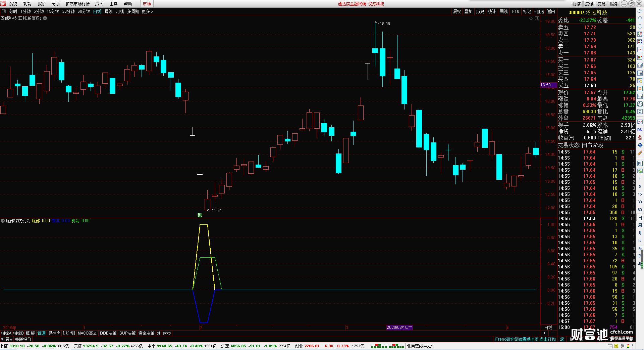
Task: Open the f(x) formula icon in sidebar
Action: [640, 104]
